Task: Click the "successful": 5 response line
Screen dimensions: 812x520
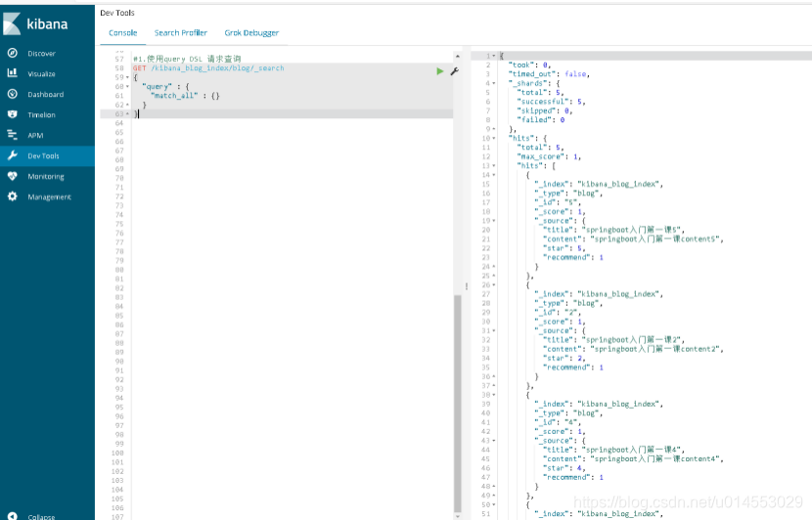Action: click(551, 102)
